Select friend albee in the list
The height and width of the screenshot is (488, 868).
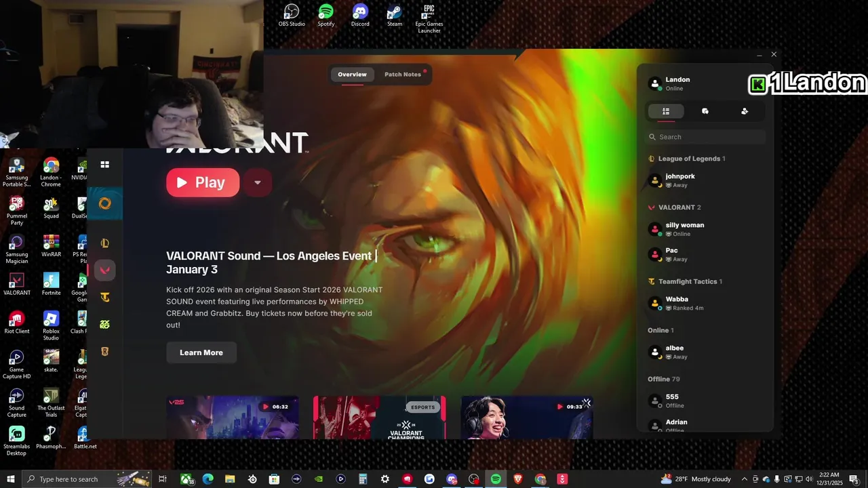tap(705, 352)
